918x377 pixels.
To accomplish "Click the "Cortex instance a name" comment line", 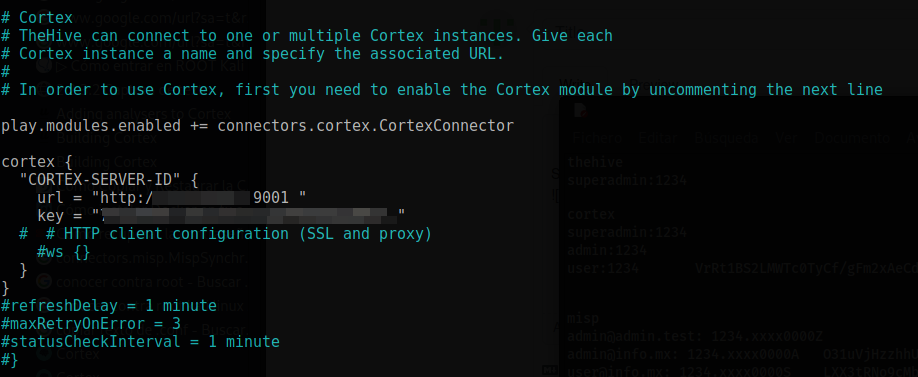I will coord(253,54).
